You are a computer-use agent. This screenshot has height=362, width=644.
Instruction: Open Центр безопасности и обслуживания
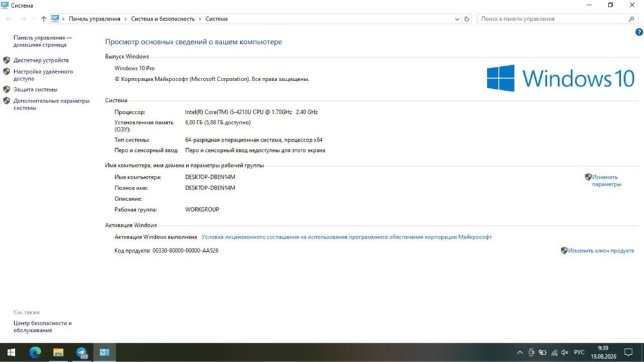coord(43,327)
